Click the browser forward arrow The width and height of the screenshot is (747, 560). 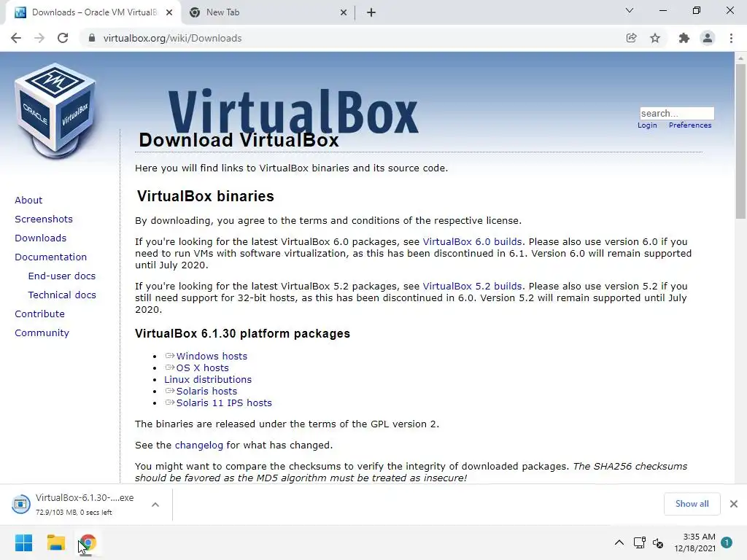tap(39, 38)
